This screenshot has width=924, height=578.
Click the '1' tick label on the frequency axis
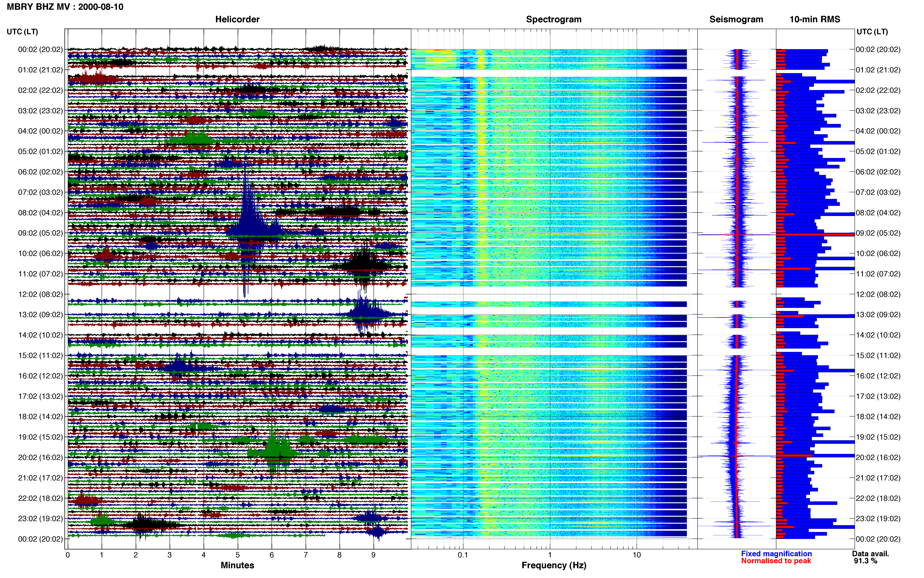[x=550, y=555]
